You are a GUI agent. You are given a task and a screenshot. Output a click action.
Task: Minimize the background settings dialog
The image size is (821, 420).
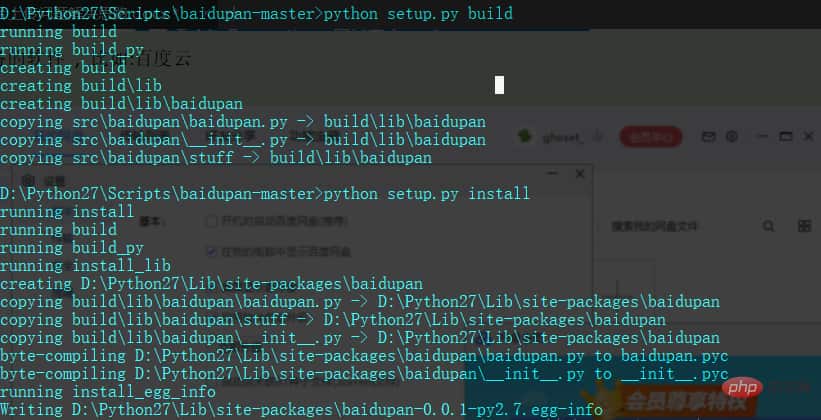click(x=552, y=174)
